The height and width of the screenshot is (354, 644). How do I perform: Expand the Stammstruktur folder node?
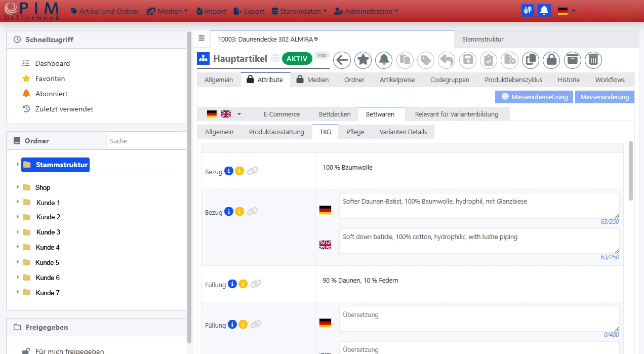coord(17,165)
